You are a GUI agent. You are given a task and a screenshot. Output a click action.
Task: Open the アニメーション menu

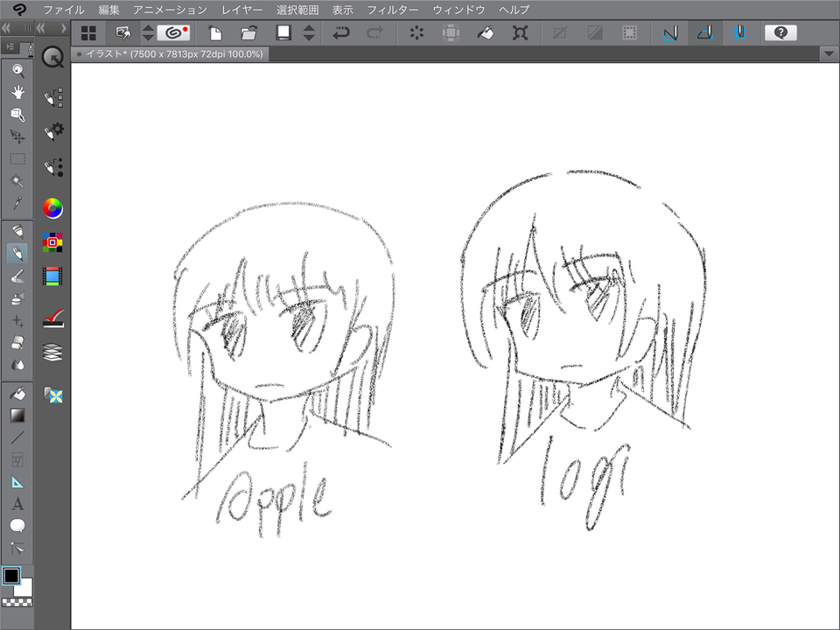pos(171,10)
